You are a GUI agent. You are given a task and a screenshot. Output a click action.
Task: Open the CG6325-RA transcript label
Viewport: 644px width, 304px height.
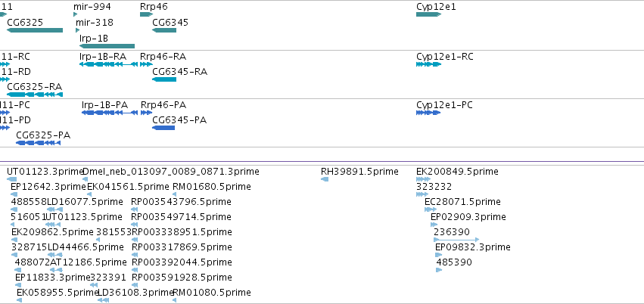coord(35,87)
